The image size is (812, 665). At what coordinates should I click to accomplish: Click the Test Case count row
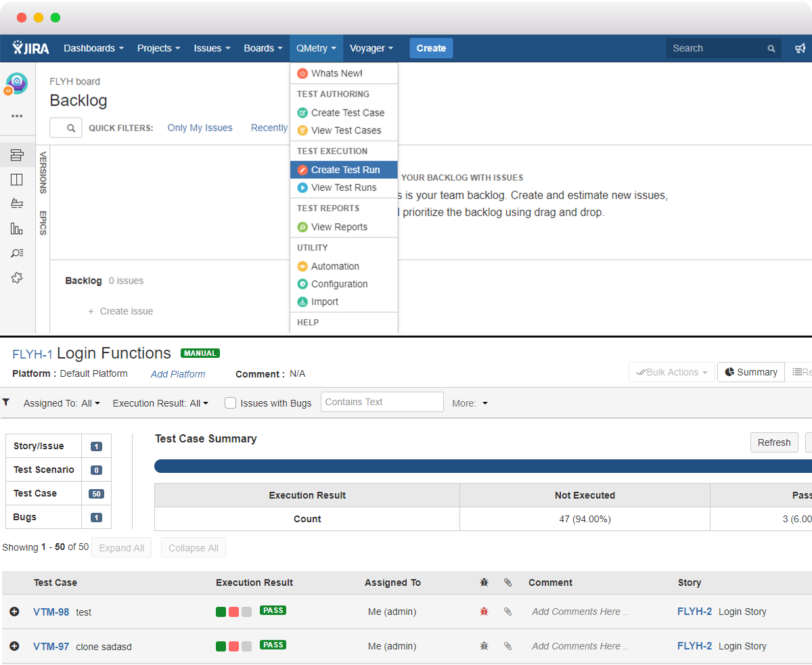pyautogui.click(x=58, y=493)
